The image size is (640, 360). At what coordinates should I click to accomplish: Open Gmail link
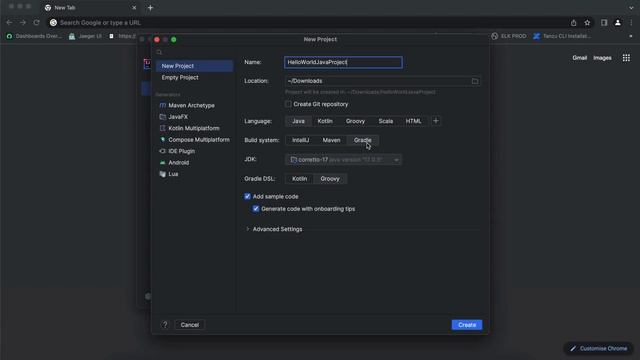click(x=579, y=58)
